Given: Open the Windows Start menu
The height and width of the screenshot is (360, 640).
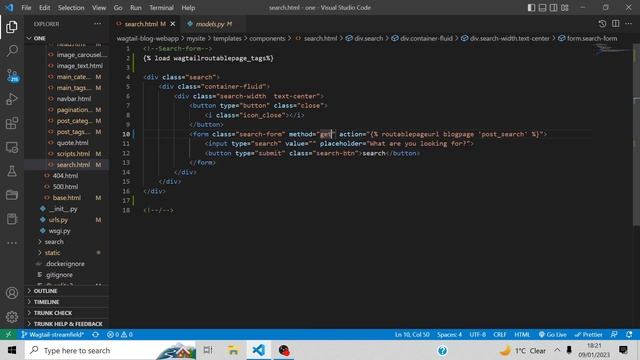Looking at the screenshot, I should [x=12, y=350].
